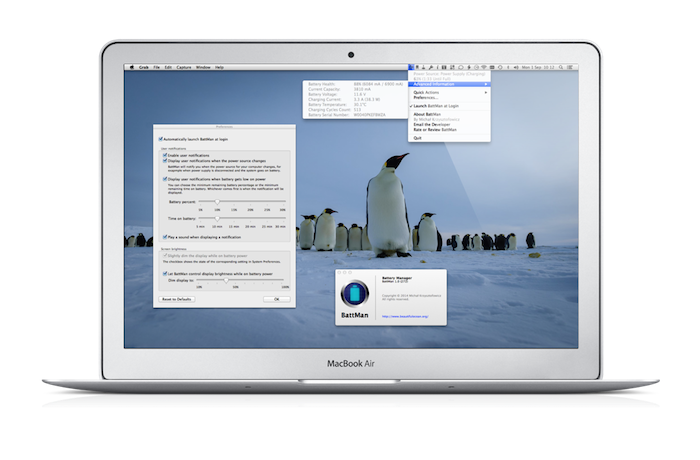The image size is (700, 460).
Task: Click the lightning bolt menu bar icon
Action: click(x=470, y=67)
